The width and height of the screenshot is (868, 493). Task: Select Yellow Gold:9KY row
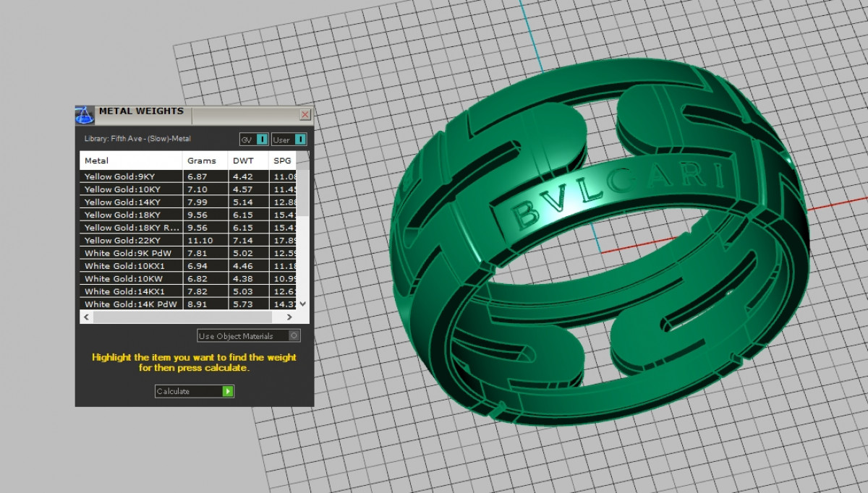pyautogui.click(x=130, y=176)
